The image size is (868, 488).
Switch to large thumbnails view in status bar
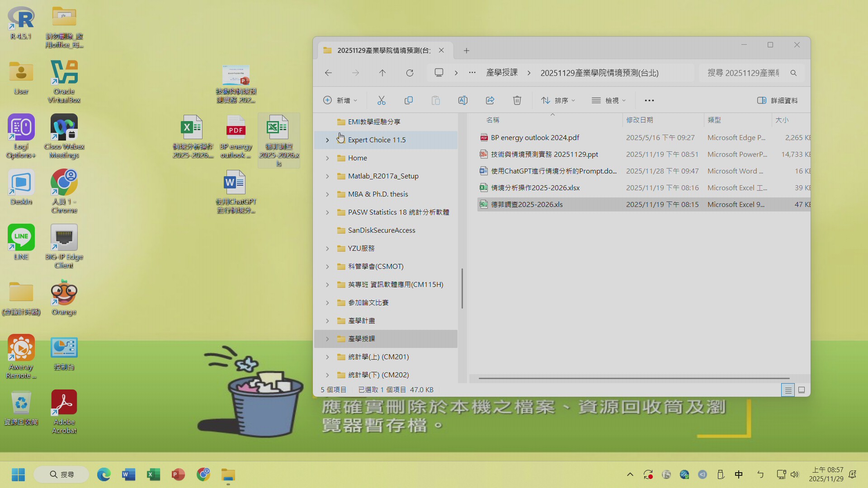(x=802, y=390)
